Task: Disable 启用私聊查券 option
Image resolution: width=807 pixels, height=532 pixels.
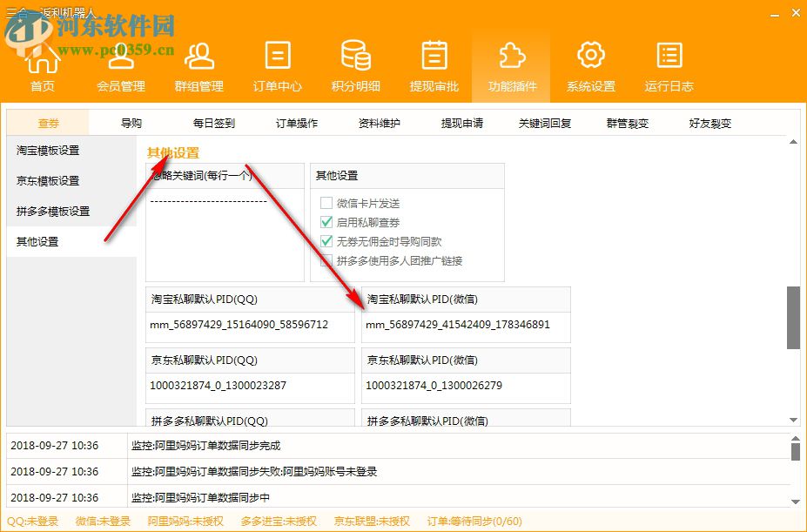Action: (x=328, y=222)
